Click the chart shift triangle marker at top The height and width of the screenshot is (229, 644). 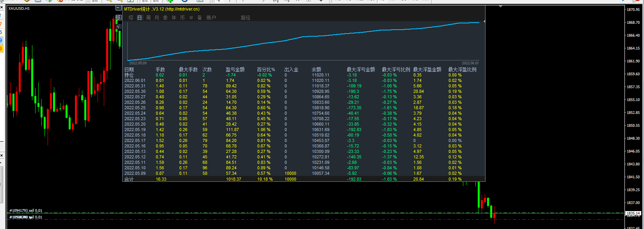coord(501,7)
